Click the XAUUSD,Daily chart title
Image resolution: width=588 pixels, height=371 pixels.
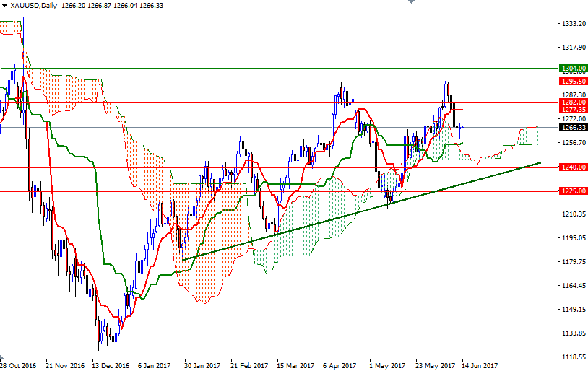coord(31,5)
